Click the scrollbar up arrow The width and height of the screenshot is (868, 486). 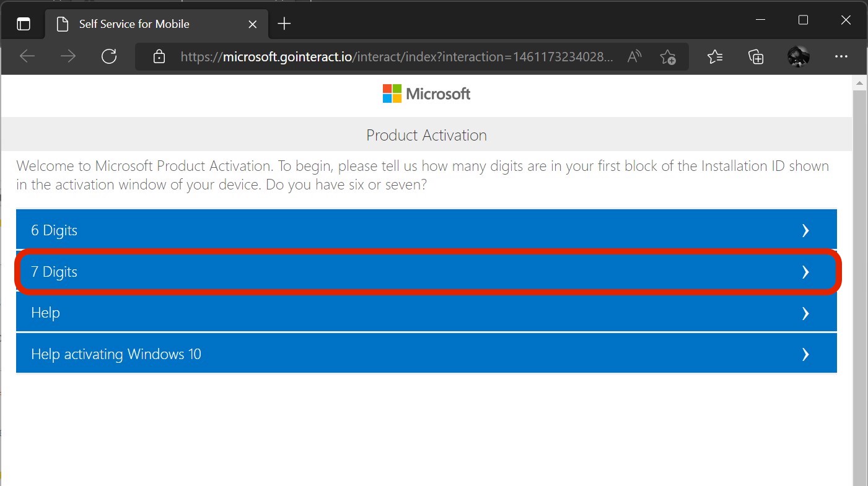[x=860, y=82]
